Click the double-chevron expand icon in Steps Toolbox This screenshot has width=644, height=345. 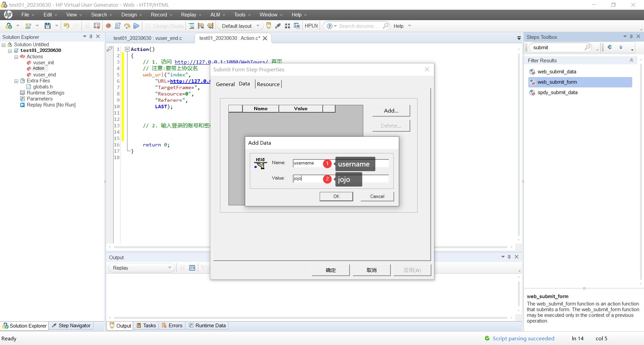[621, 47]
